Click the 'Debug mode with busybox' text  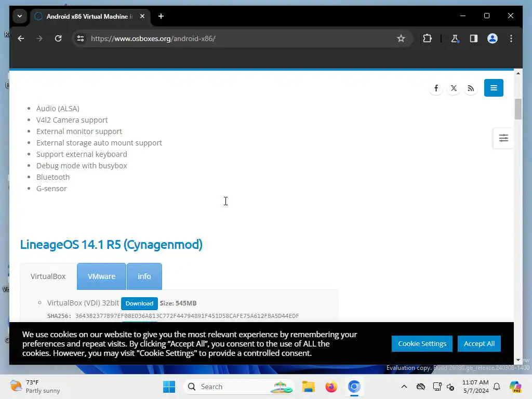click(82, 166)
